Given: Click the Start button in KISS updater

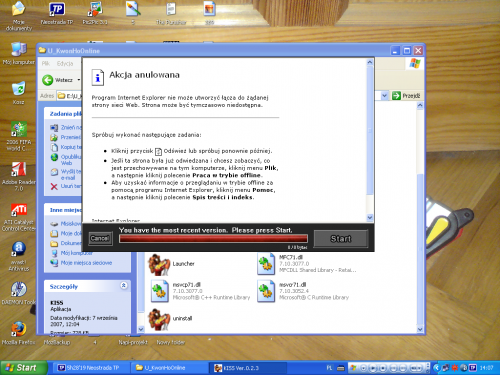Looking at the screenshot, I should (x=341, y=239).
